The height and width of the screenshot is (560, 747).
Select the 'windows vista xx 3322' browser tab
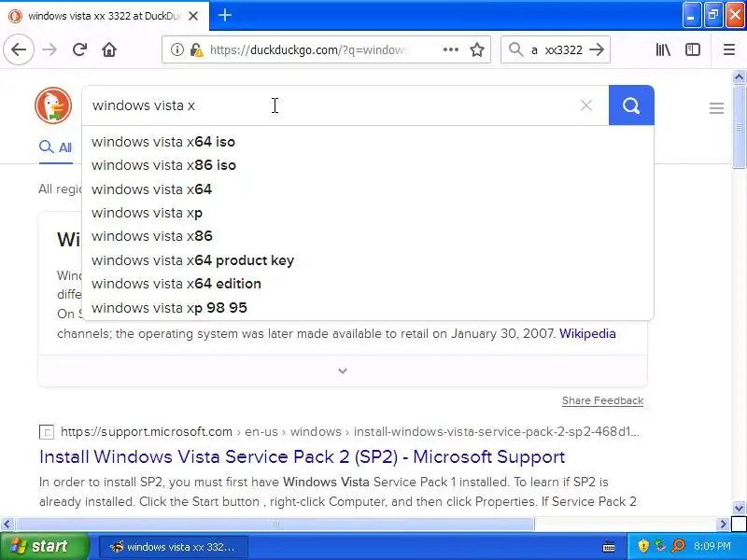[104, 16]
